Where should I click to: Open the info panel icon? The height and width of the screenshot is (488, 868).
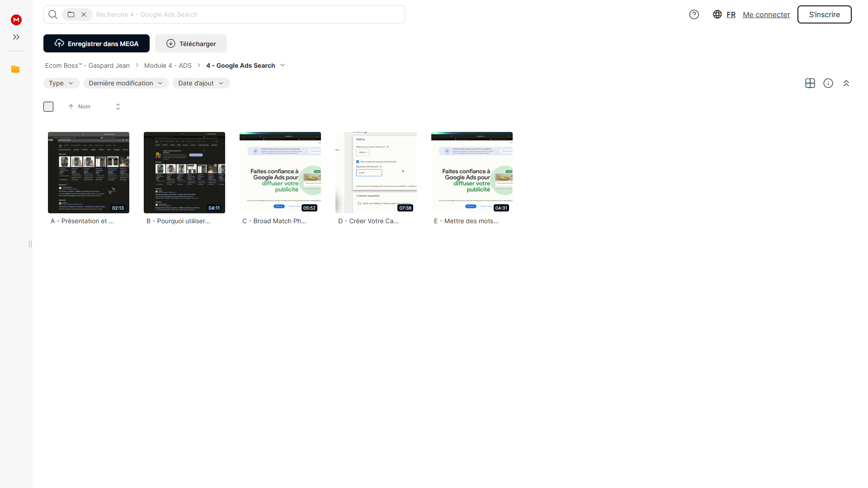click(x=828, y=83)
